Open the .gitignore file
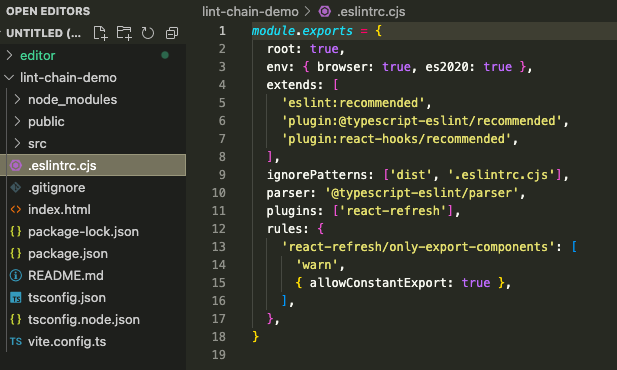Screen dimensions: 617x370 [x=57, y=187]
